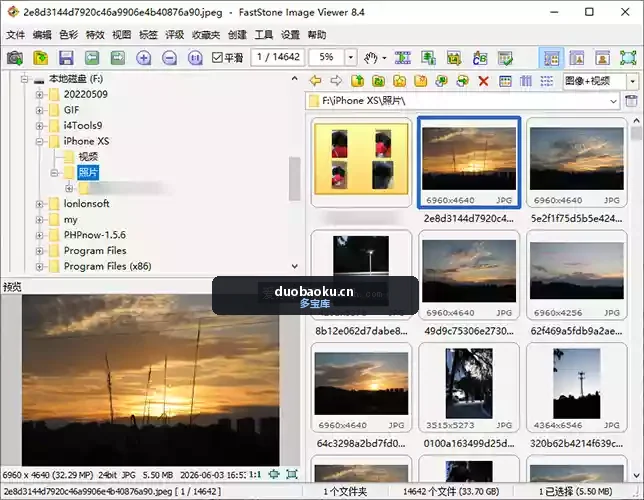Switch to list view style icon
Image resolution: width=644 pixels, height=500 pixels.
pyautogui.click(x=547, y=81)
